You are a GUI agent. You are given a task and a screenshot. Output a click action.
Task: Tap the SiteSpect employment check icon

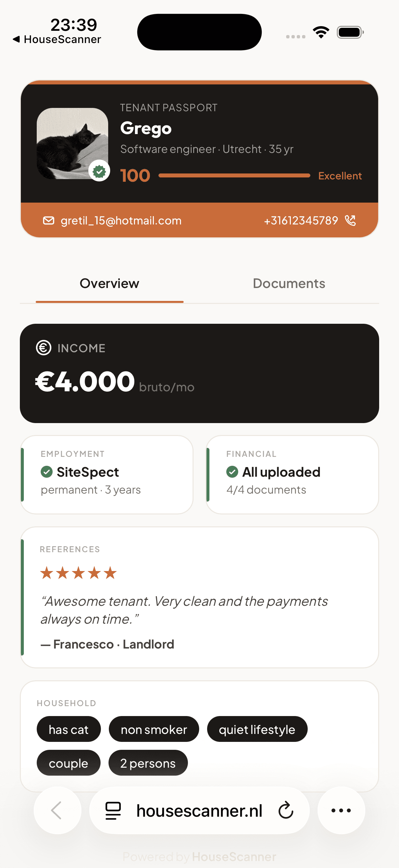(x=46, y=472)
